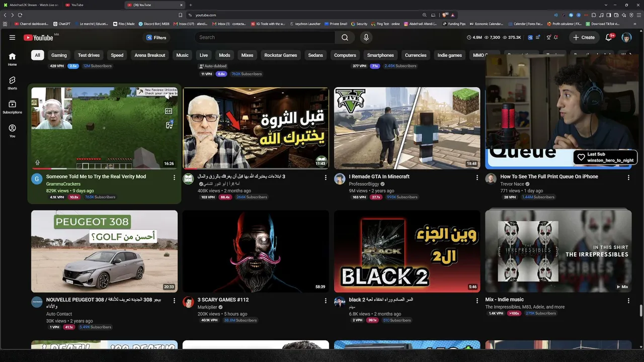Click the small extension bell icon
Screen dimensions: 644x362
556,37
